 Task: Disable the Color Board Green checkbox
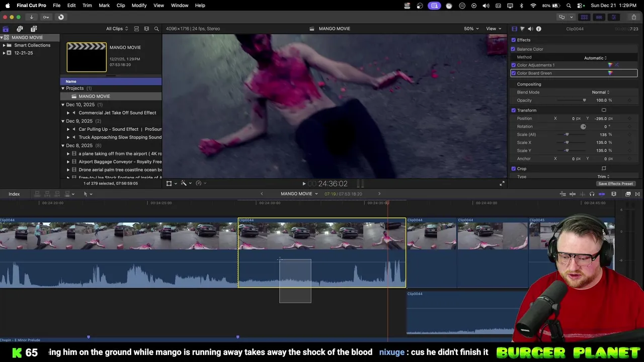click(514, 73)
